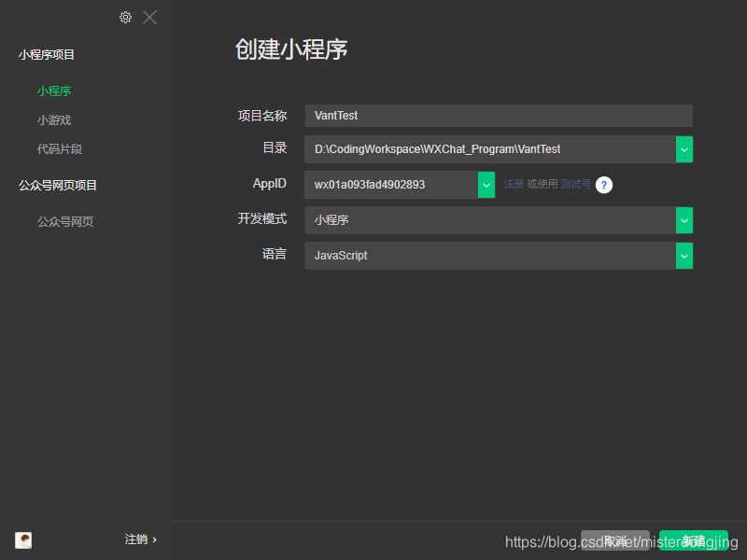
Task: Select 小程序 in the sidebar
Action: (x=54, y=91)
